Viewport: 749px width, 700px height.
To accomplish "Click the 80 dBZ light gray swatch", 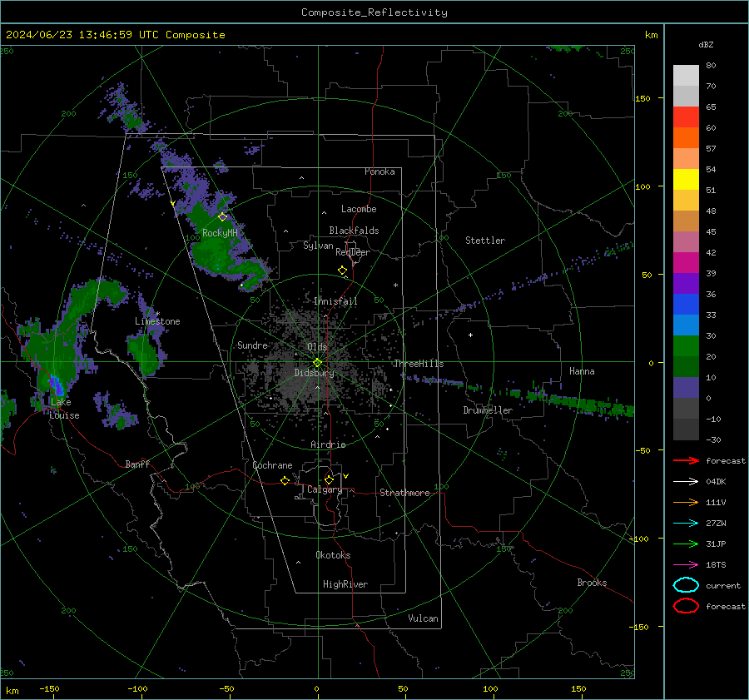I will pyautogui.click(x=686, y=76).
